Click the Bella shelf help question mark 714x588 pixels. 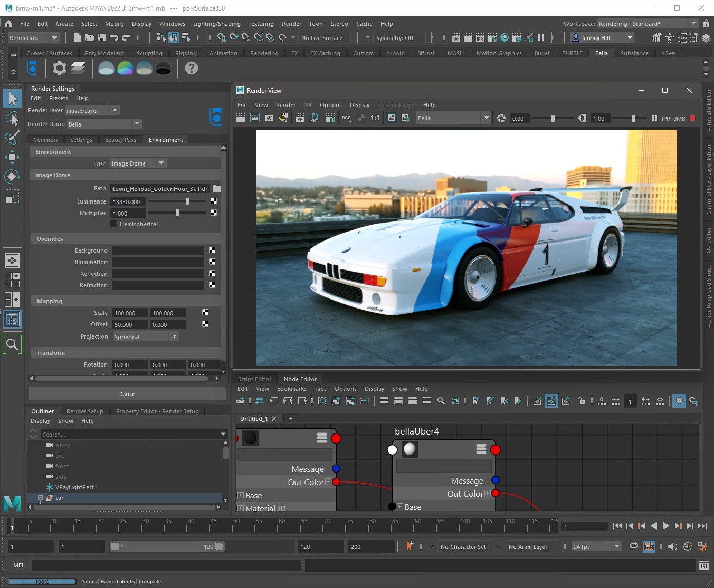click(x=192, y=68)
